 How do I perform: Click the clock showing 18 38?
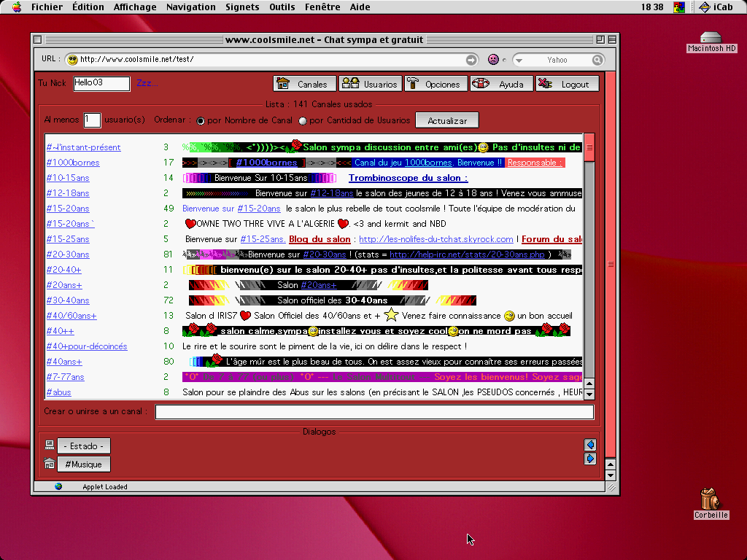pos(651,7)
